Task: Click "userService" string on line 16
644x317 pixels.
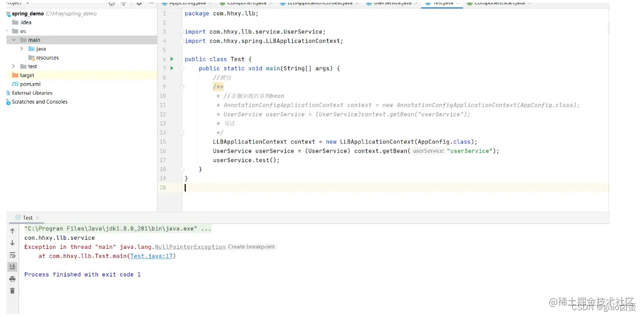Action: (x=469, y=151)
